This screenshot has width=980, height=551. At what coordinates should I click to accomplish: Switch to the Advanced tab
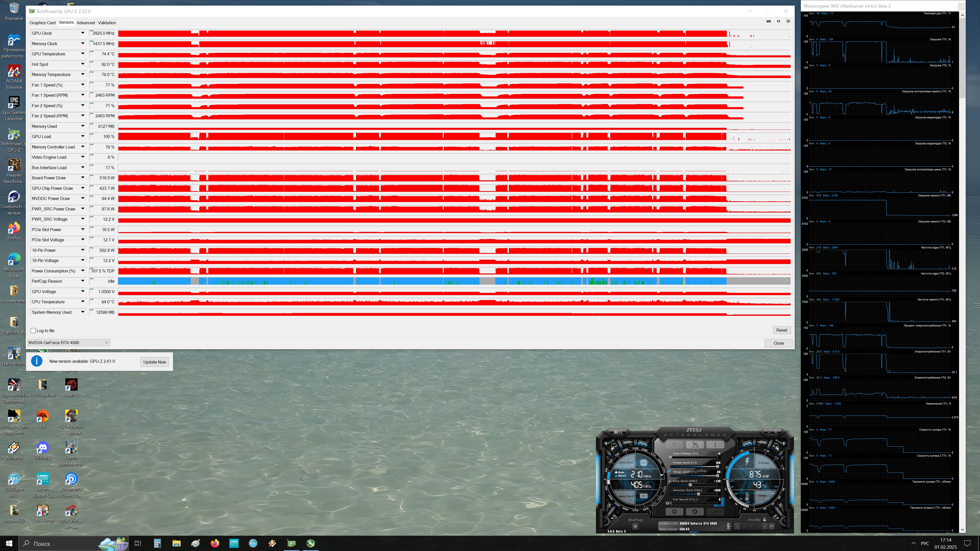(85, 23)
